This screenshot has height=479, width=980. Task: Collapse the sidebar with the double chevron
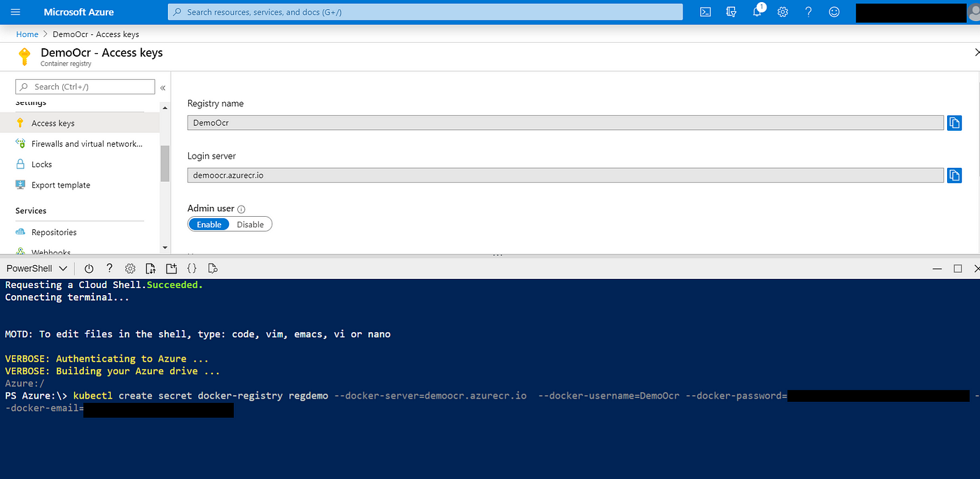click(x=163, y=87)
